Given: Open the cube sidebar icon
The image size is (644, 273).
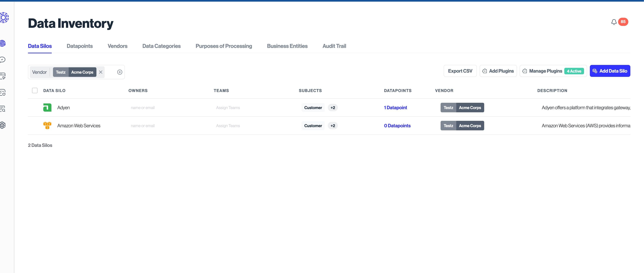Looking at the screenshot, I should (x=3, y=125).
